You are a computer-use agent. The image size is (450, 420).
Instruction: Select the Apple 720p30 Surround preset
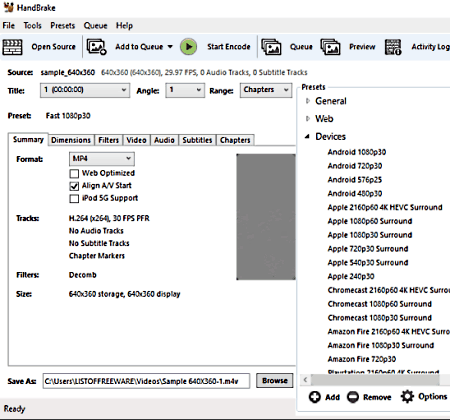point(368,249)
